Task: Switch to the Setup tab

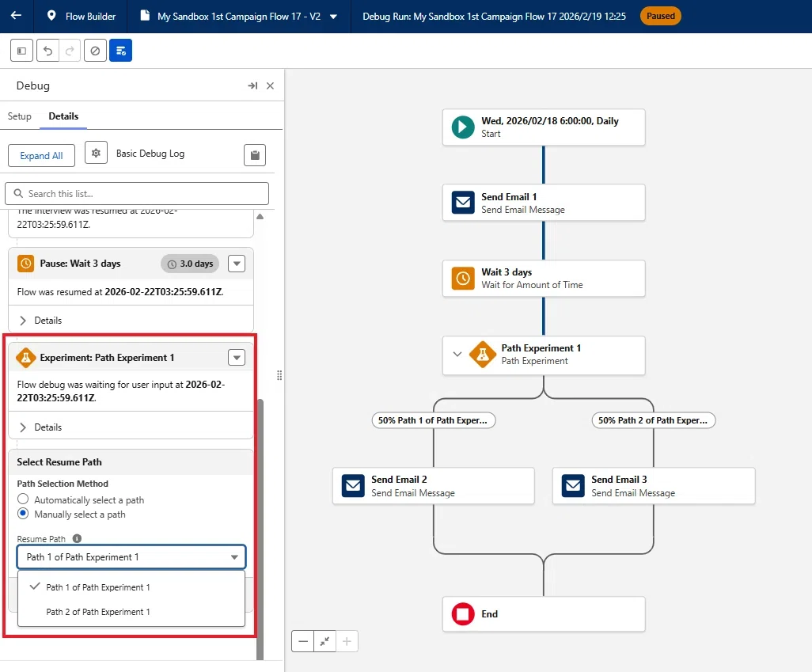Action: tap(20, 116)
